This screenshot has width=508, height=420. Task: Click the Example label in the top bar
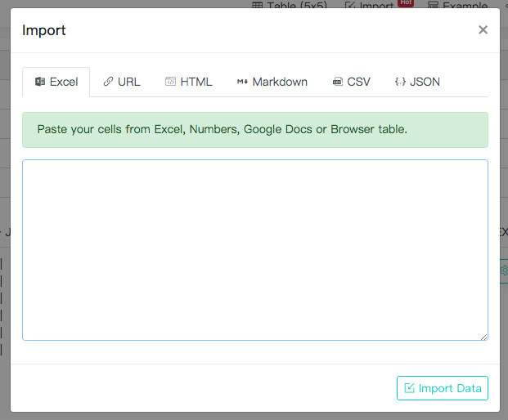pyautogui.click(x=465, y=6)
